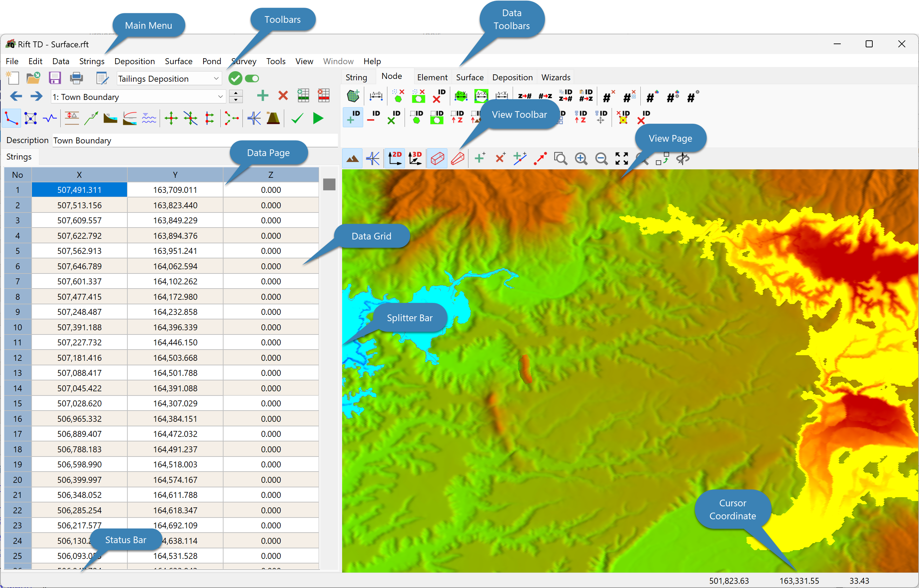Expand the Town Boundary string dropdown
Screen dimensions: 919x588
pyautogui.click(x=220, y=97)
